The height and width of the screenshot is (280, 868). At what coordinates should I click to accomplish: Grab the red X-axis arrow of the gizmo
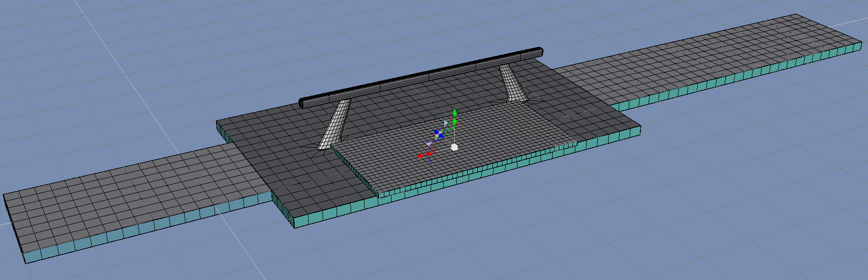coord(420,155)
